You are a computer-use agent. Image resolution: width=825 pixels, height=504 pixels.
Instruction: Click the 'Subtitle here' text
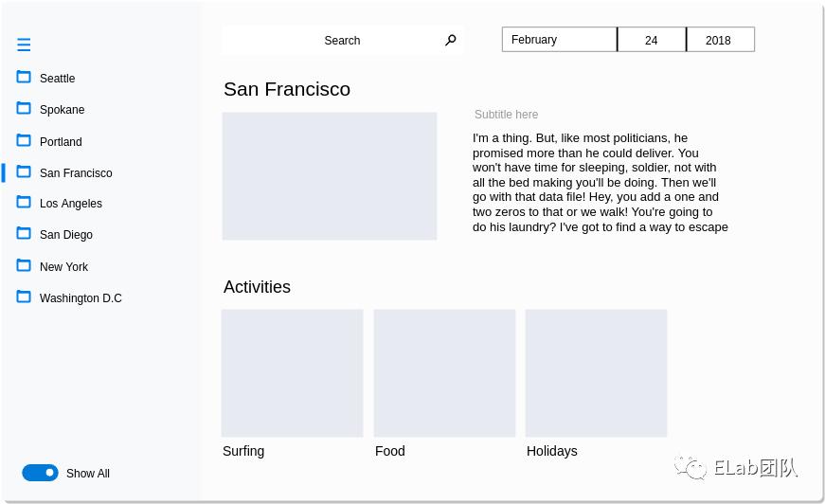(506, 115)
